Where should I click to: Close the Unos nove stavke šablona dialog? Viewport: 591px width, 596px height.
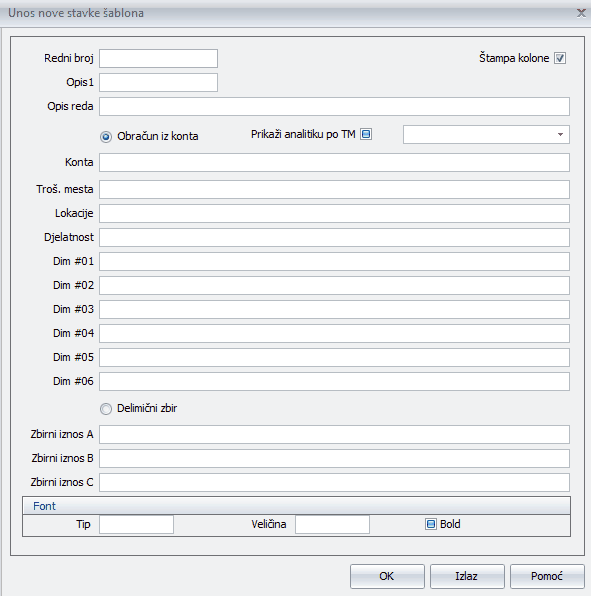581,13
